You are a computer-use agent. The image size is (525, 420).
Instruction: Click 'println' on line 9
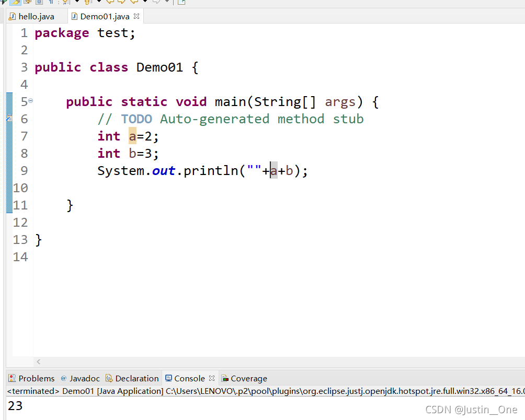click(x=211, y=170)
